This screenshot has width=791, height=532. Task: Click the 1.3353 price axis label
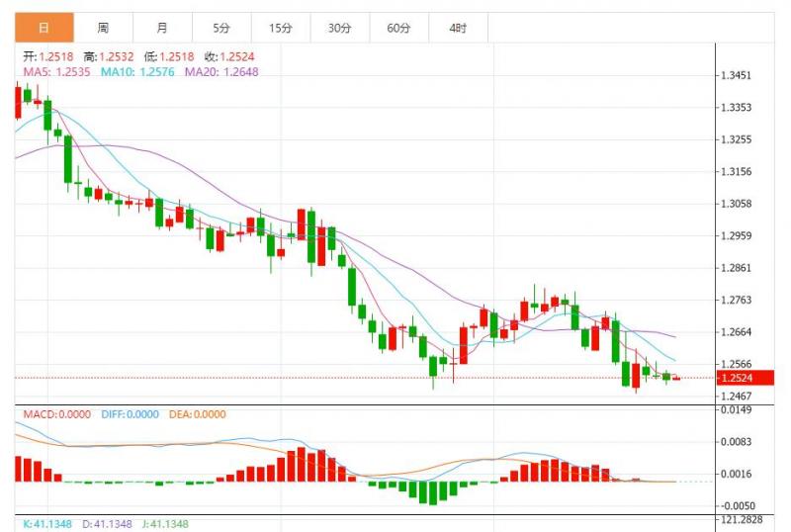click(x=736, y=108)
